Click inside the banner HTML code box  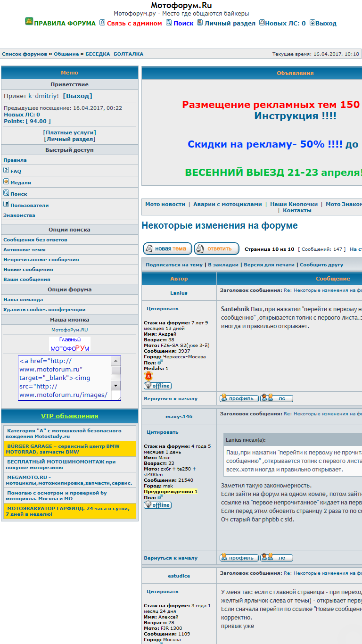click(64, 378)
